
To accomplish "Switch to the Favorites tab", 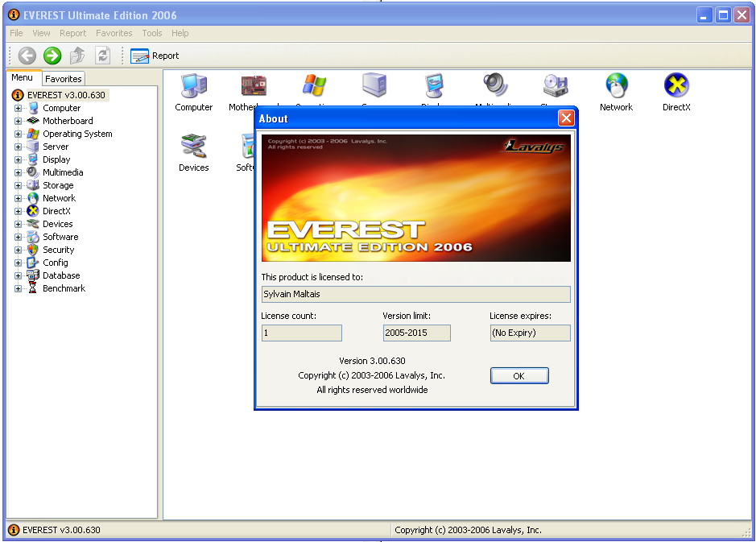I will point(63,79).
